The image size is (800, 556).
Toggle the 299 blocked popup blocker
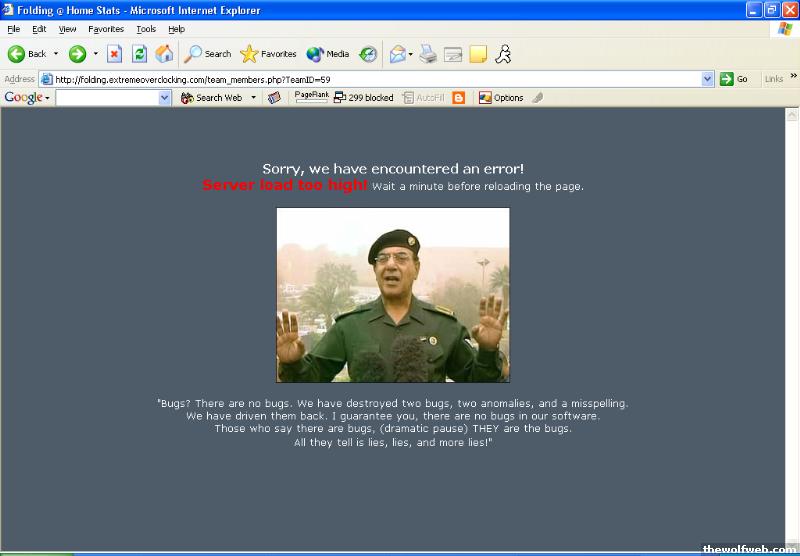(363, 98)
